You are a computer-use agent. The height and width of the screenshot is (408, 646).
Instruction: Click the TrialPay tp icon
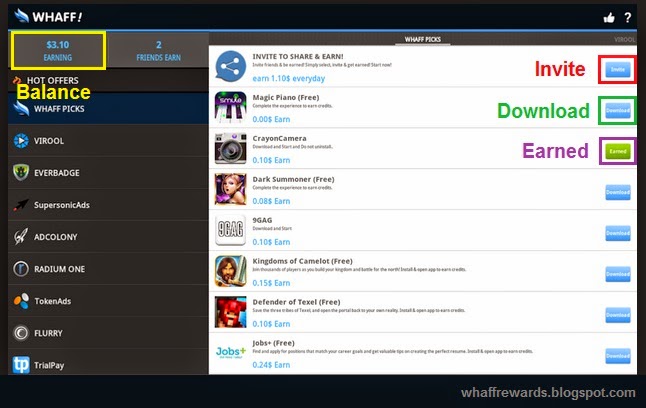click(21, 365)
